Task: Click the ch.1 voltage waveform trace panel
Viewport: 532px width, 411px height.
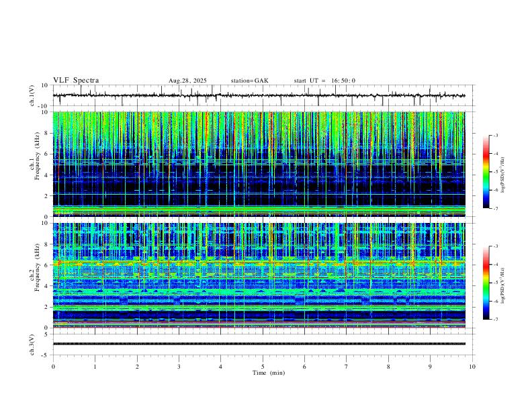Action: [x=262, y=95]
